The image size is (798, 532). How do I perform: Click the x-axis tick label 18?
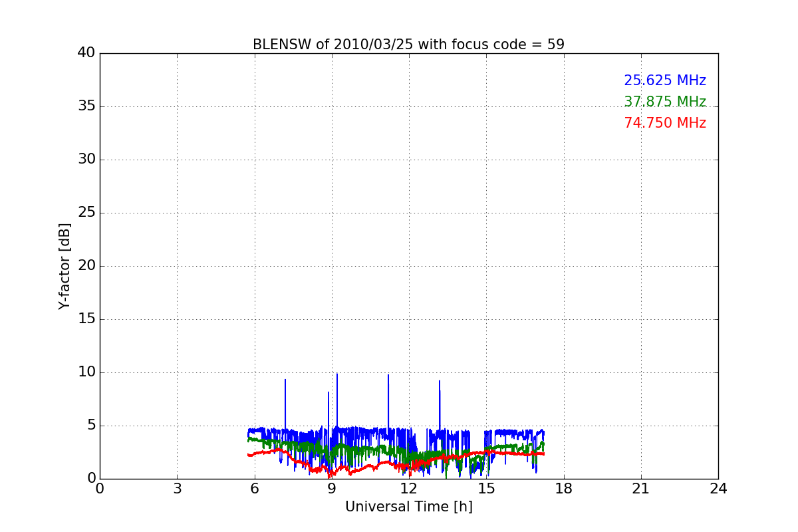pos(564,489)
